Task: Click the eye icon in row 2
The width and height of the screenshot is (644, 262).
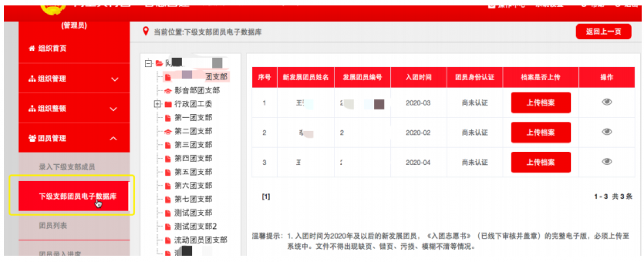Action: 606,132
